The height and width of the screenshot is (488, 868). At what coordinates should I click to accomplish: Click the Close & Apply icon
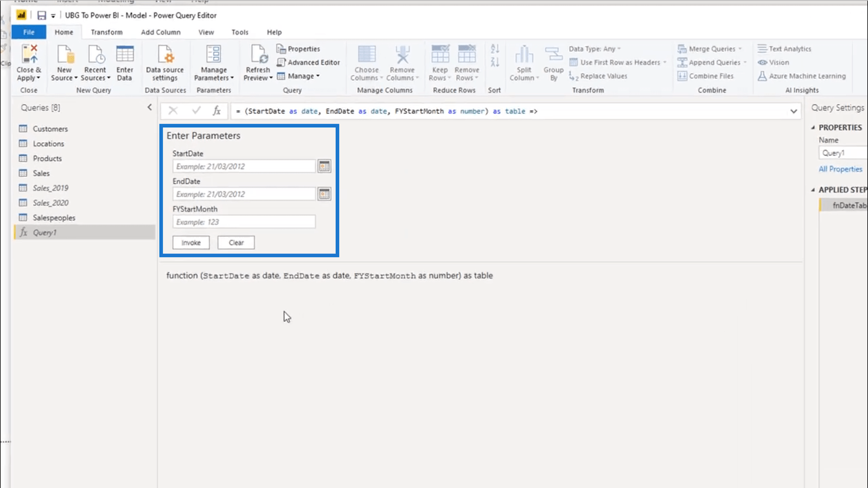(x=30, y=54)
